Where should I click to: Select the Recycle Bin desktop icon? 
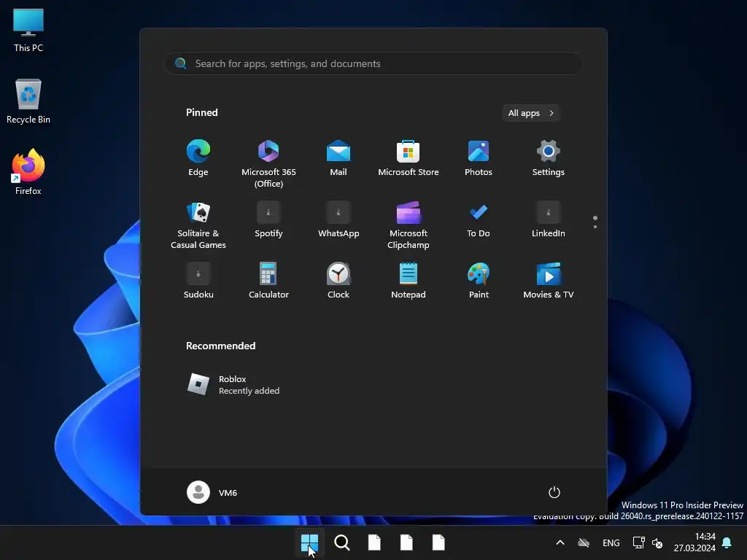coord(28,101)
